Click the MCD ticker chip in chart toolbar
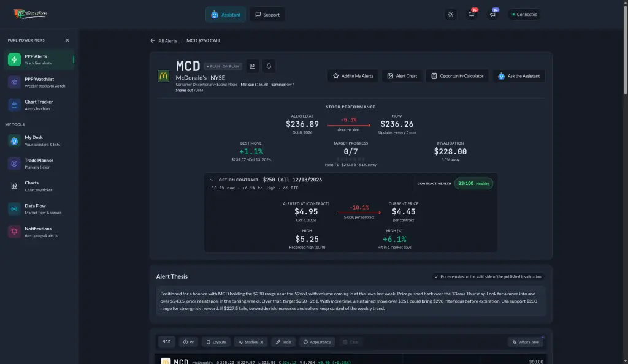Screen dimensions: 628x364 (x=166, y=342)
